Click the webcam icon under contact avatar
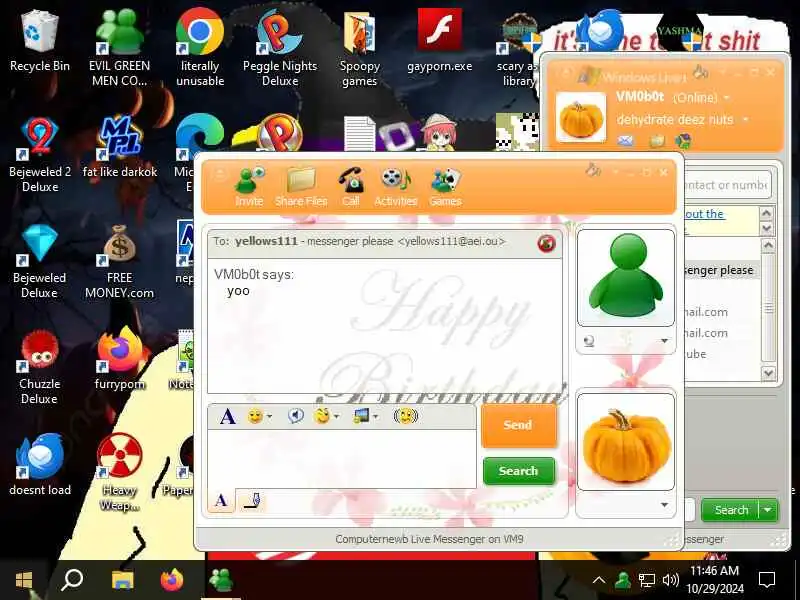The width and height of the screenshot is (800, 600). 589,341
